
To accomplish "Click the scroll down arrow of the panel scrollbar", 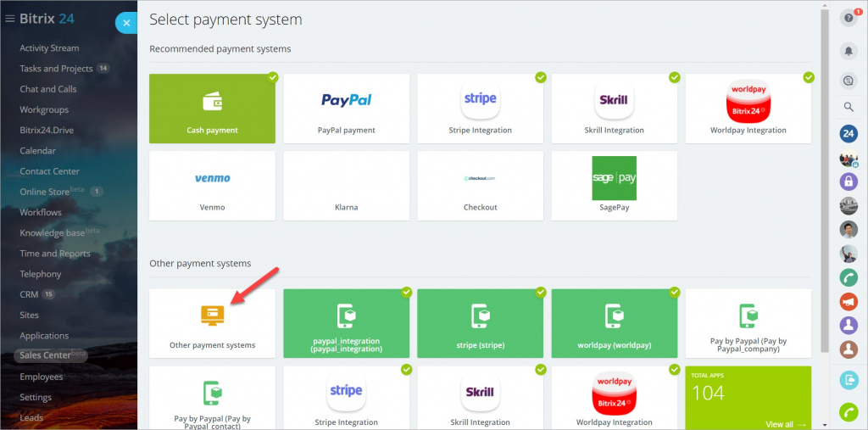I will pyautogui.click(x=825, y=425).
